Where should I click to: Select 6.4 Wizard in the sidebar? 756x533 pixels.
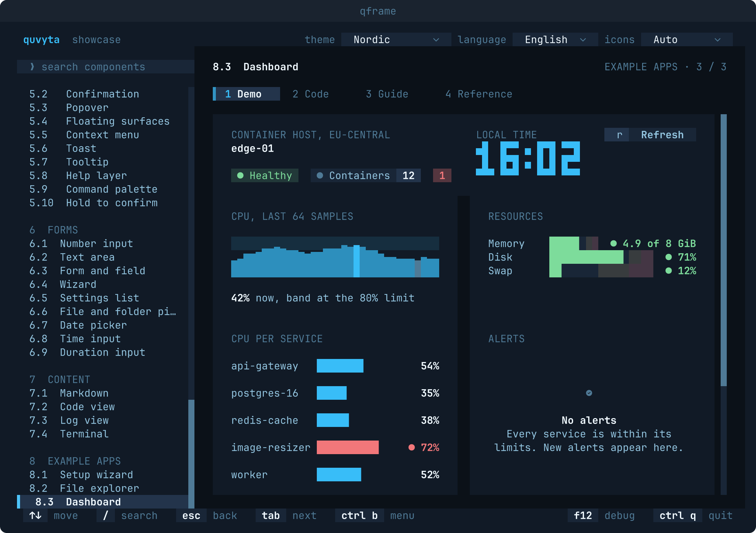tap(103, 284)
